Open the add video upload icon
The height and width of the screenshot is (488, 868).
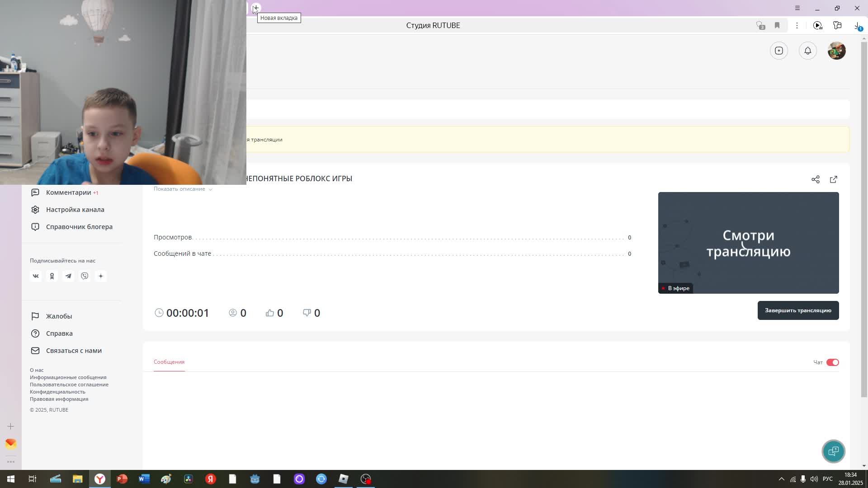[778, 51]
